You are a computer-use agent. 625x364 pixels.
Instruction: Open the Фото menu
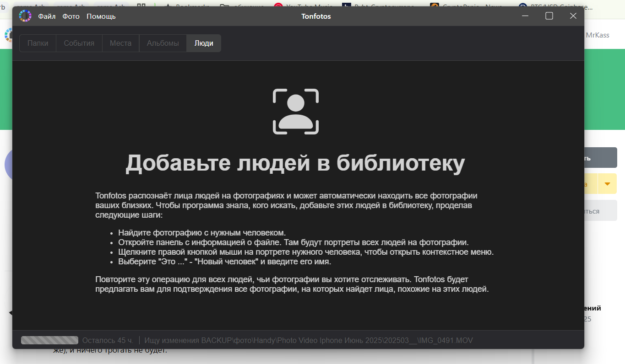(71, 16)
